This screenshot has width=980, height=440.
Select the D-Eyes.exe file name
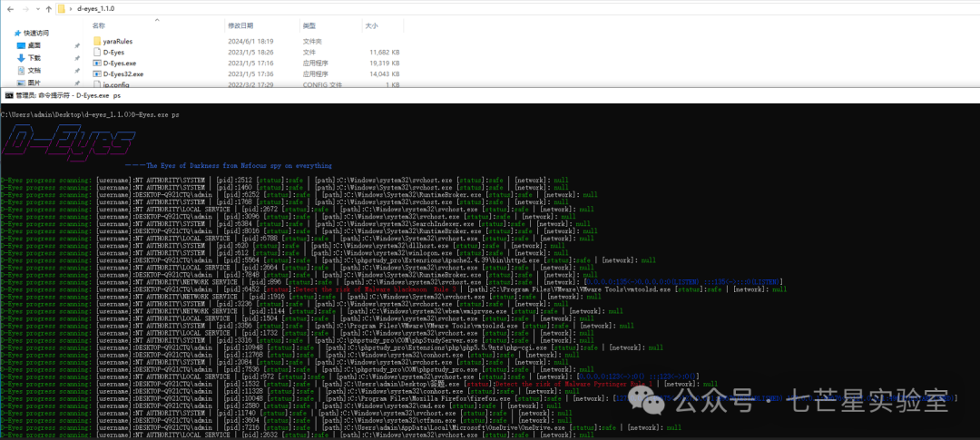click(120, 64)
